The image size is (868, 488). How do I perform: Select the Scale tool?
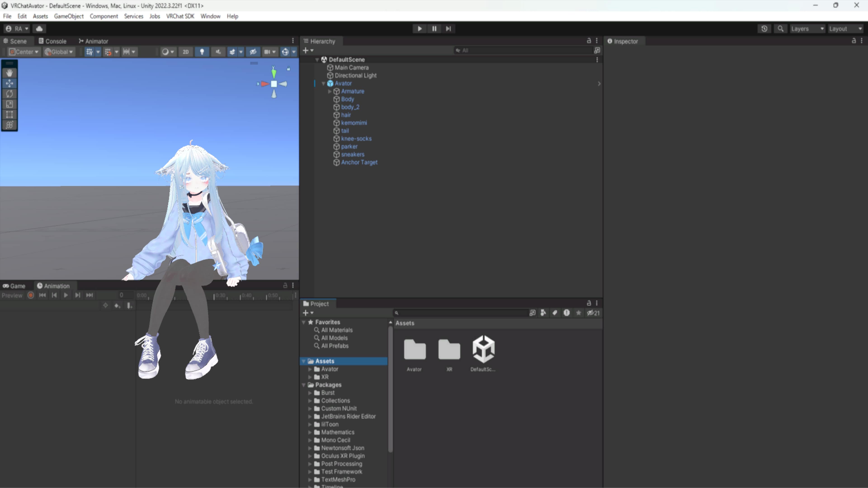(x=9, y=104)
